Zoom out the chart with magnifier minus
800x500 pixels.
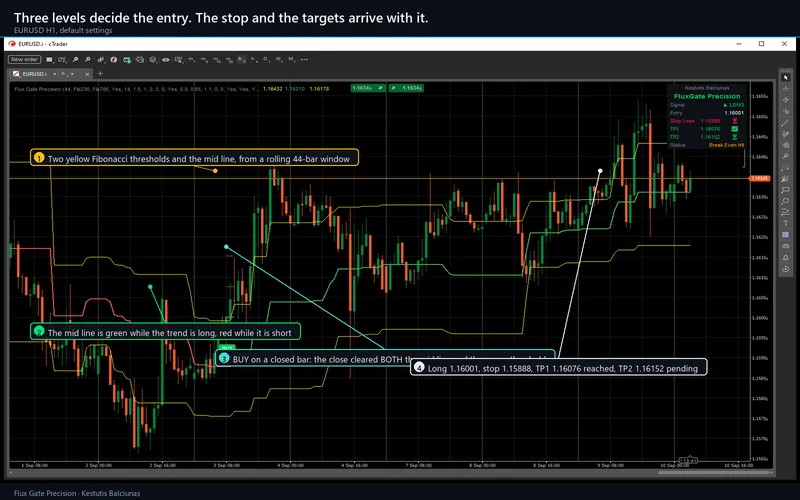(x=87, y=60)
